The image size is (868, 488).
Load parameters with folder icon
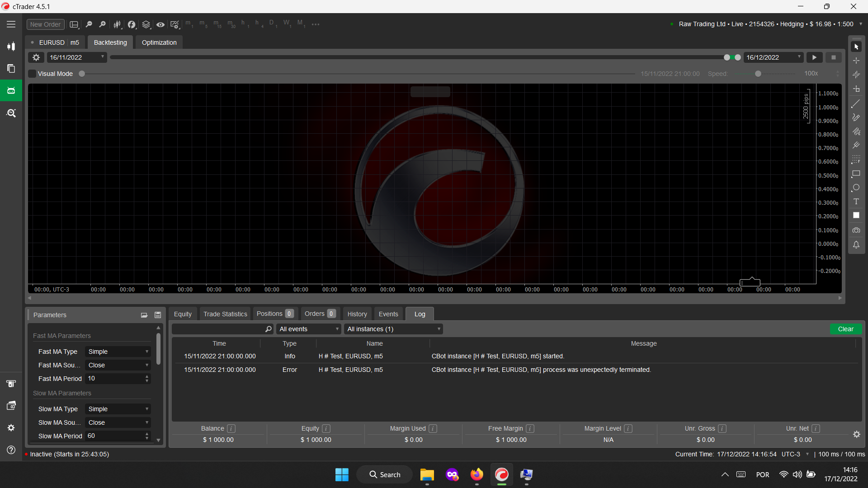click(144, 315)
